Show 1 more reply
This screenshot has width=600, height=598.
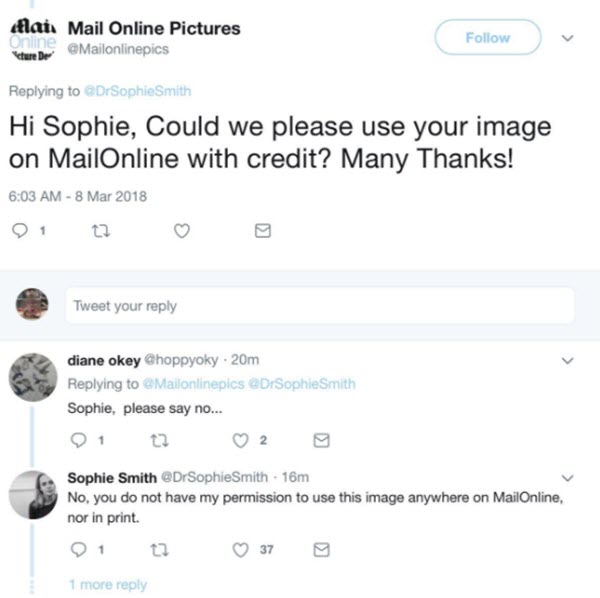(107, 585)
